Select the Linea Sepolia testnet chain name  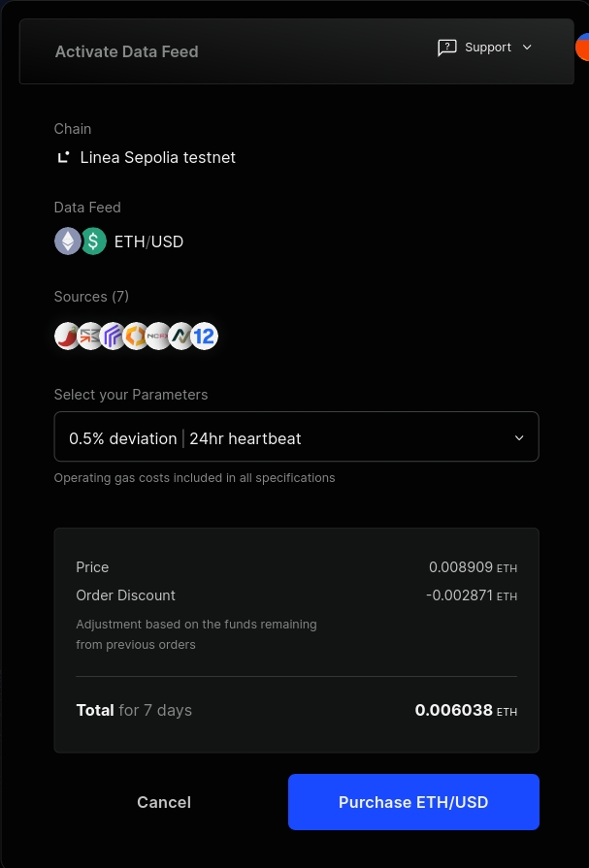tap(158, 157)
